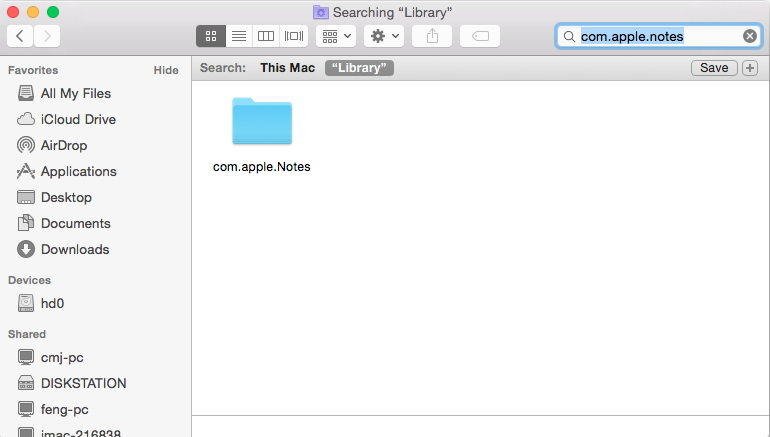Click the magnifying glass search icon

[x=569, y=36]
